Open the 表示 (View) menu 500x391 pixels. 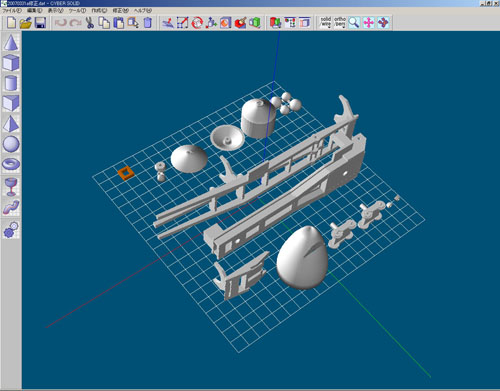click(x=55, y=11)
